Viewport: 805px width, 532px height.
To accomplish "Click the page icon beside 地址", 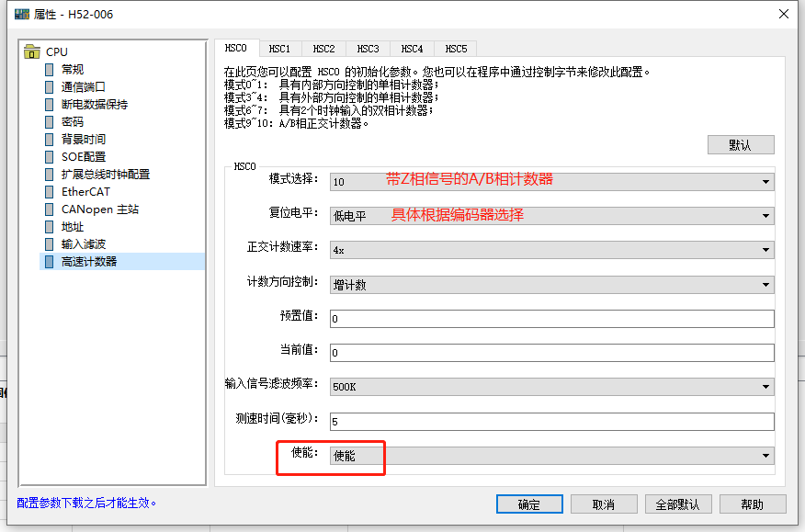I will pos(50,226).
